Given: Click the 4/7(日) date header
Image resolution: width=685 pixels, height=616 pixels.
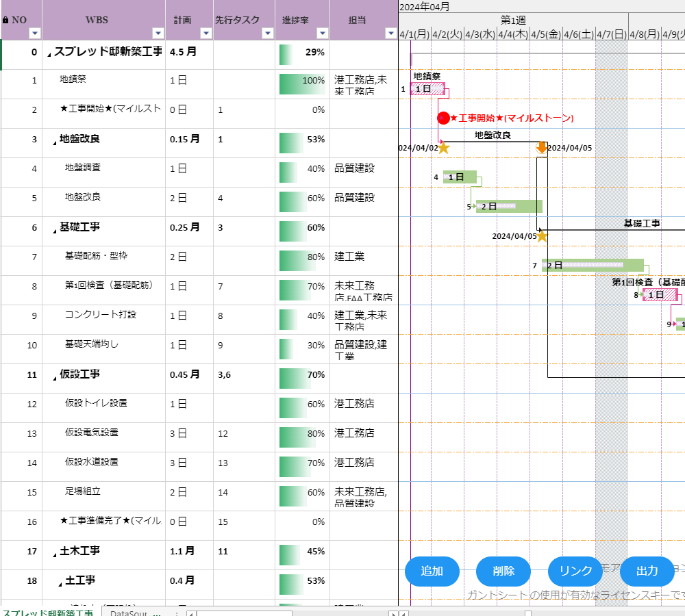Looking at the screenshot, I should tap(612, 34).
